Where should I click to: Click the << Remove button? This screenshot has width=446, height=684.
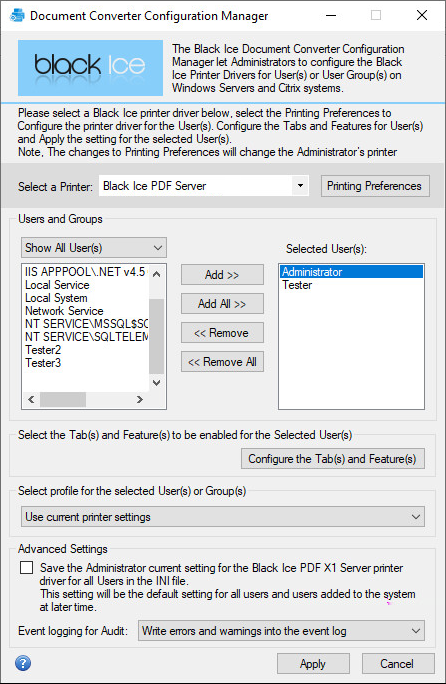click(x=222, y=333)
